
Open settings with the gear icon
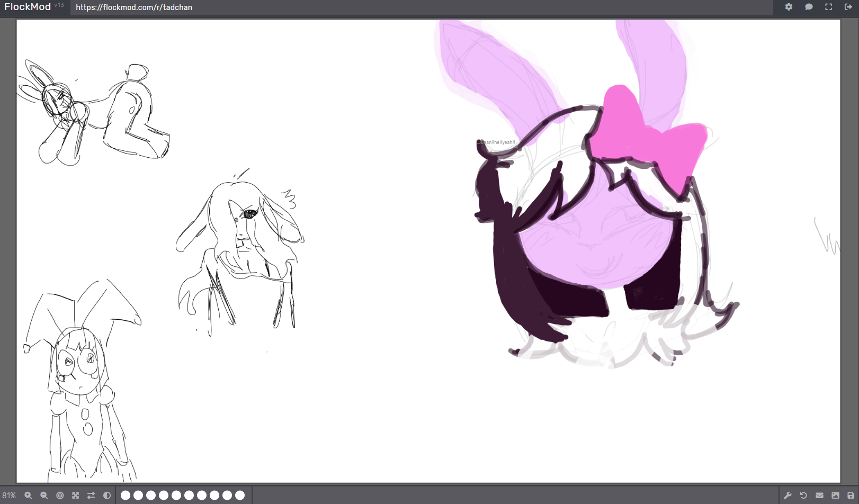pyautogui.click(x=789, y=7)
